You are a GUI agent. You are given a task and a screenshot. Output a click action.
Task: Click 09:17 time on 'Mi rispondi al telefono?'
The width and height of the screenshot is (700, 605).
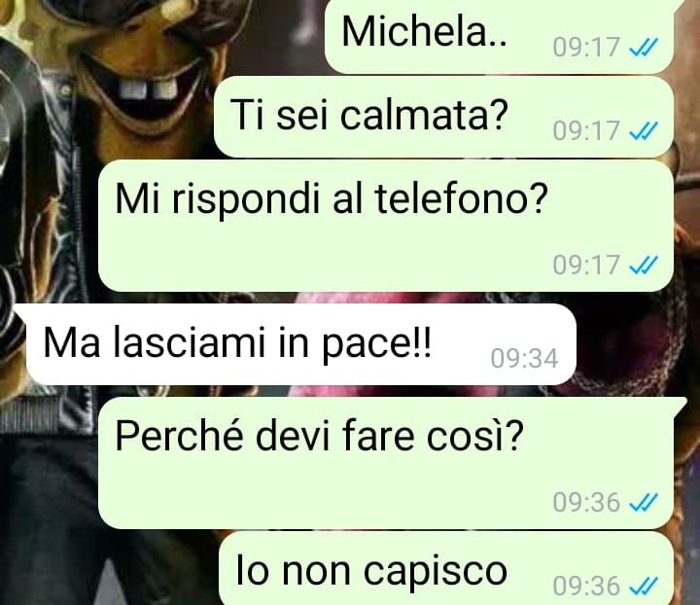tap(586, 265)
